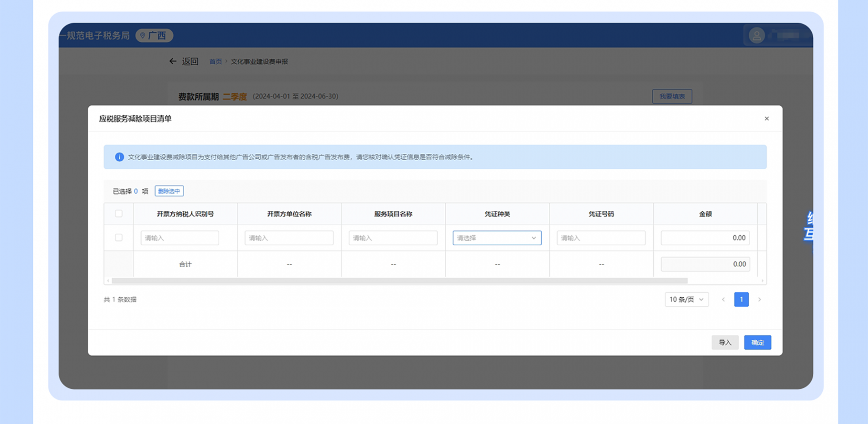This screenshot has width=868, height=424.
Task: Click the location pin 广西 badge
Action: tap(154, 35)
